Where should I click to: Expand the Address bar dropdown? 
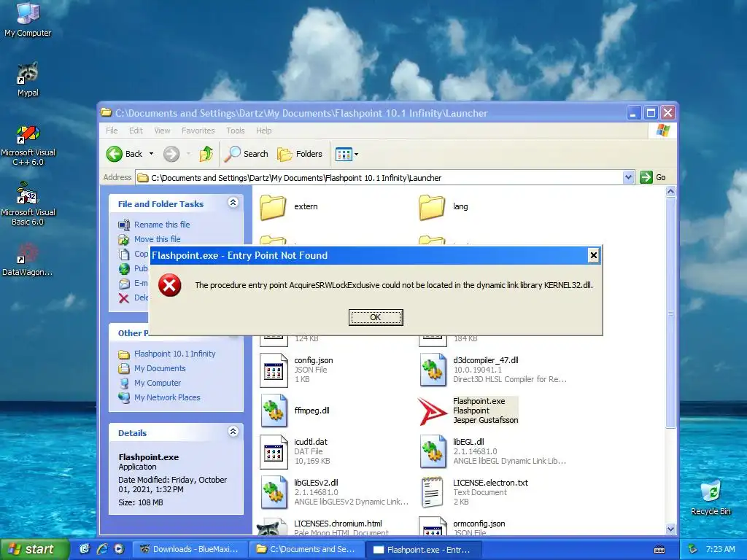(x=628, y=177)
